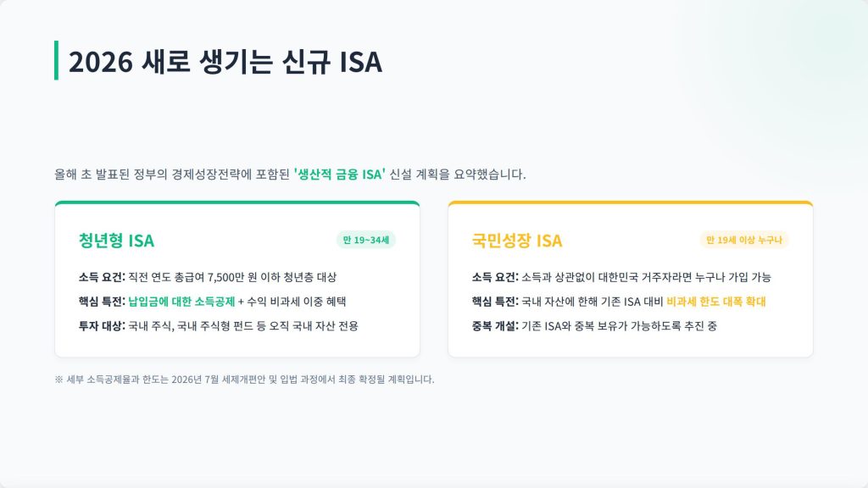Click the 만 19세 이상 누구나 badge
The image size is (868, 488).
(744, 240)
